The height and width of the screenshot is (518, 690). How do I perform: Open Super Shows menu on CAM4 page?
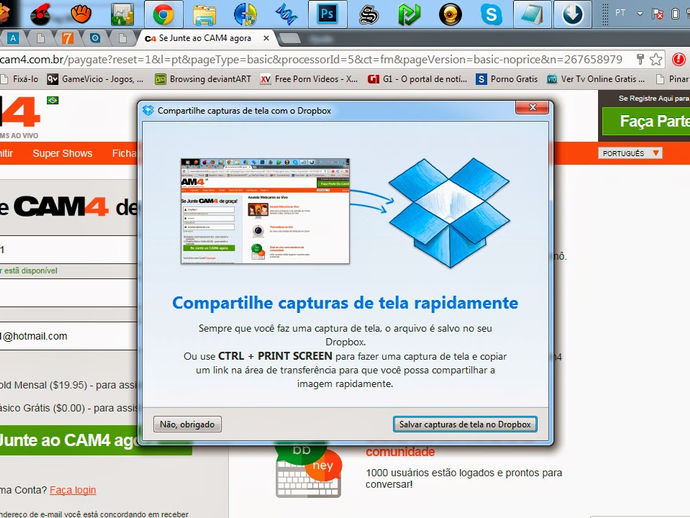(x=62, y=154)
